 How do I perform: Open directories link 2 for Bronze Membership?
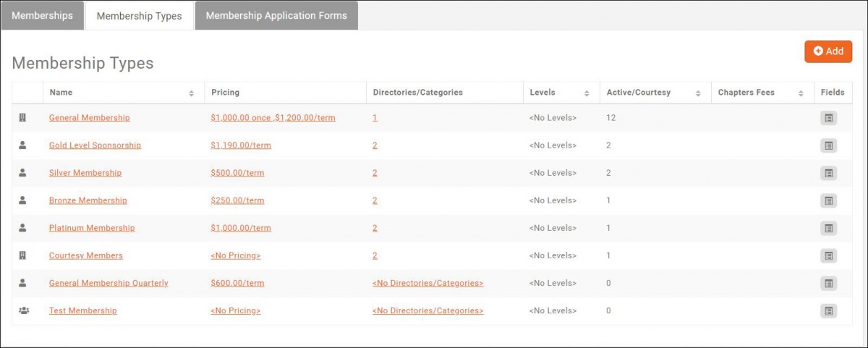(375, 200)
